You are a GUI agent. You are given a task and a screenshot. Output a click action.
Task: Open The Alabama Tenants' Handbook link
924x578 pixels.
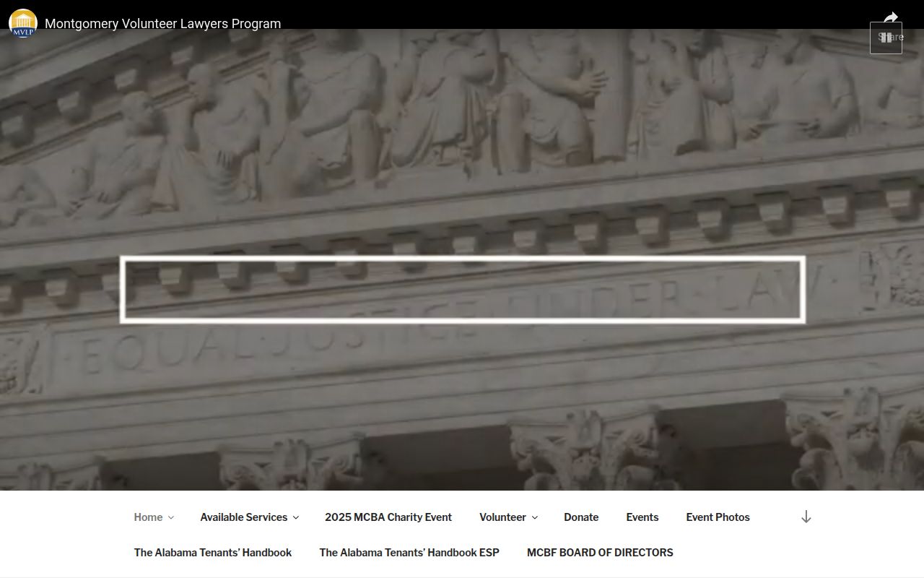[213, 553]
